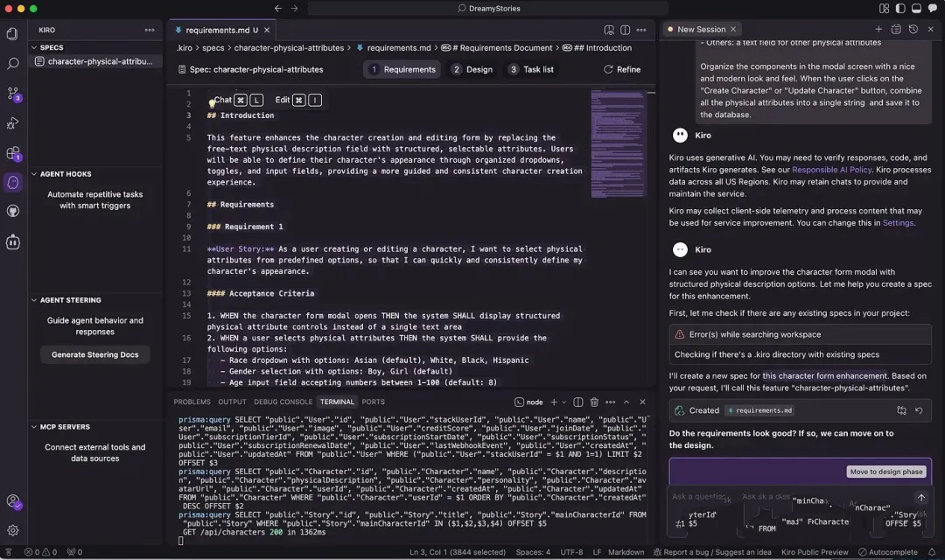The width and height of the screenshot is (945, 560).
Task: Switch to the Design spec tab
Action: pos(472,69)
